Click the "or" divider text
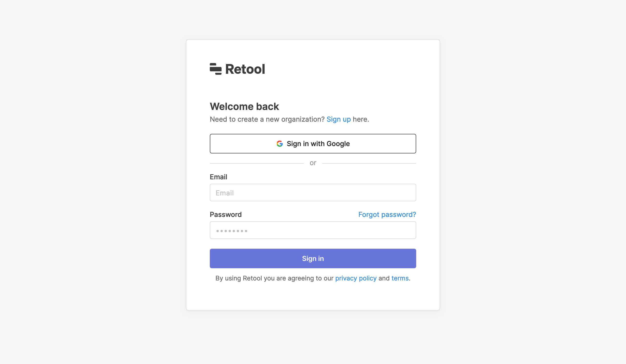The height and width of the screenshot is (364, 626). [x=313, y=163]
